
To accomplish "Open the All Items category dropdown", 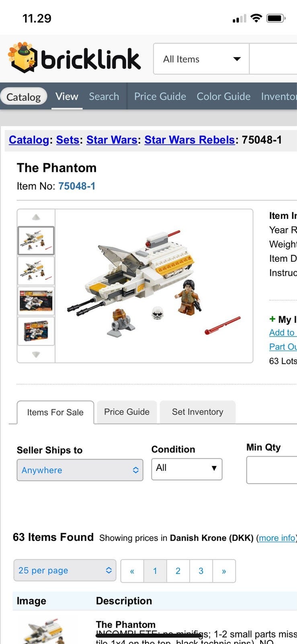I will (x=201, y=59).
